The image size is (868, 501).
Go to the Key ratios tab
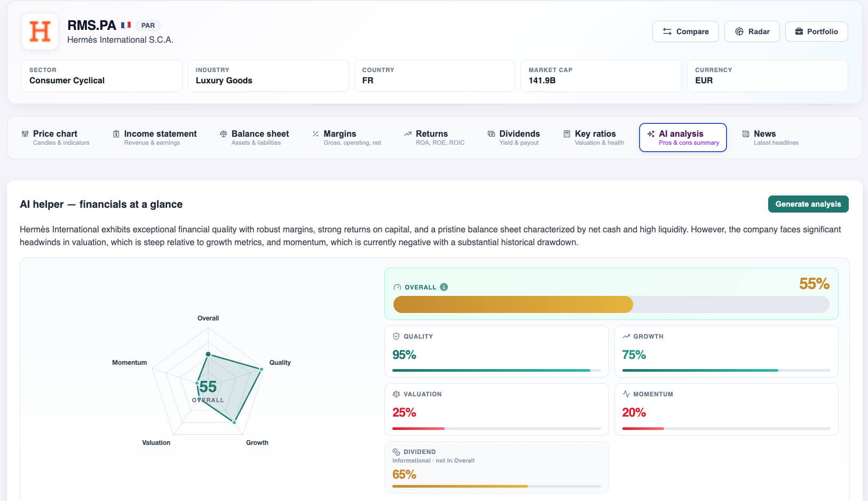(x=594, y=138)
